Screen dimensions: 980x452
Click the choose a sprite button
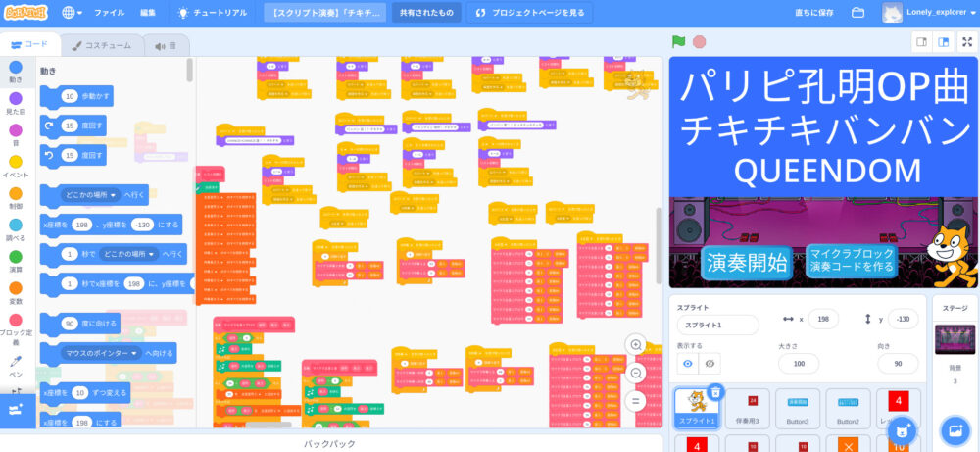(902, 430)
